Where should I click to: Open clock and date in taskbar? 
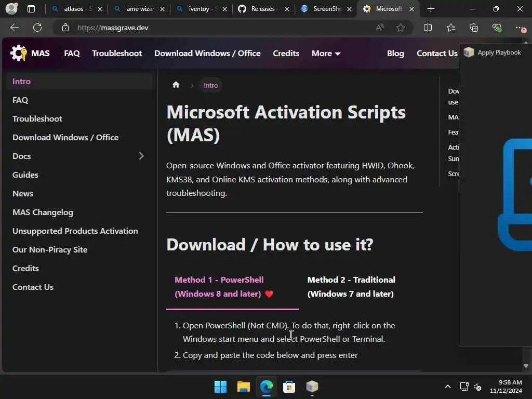506,387
